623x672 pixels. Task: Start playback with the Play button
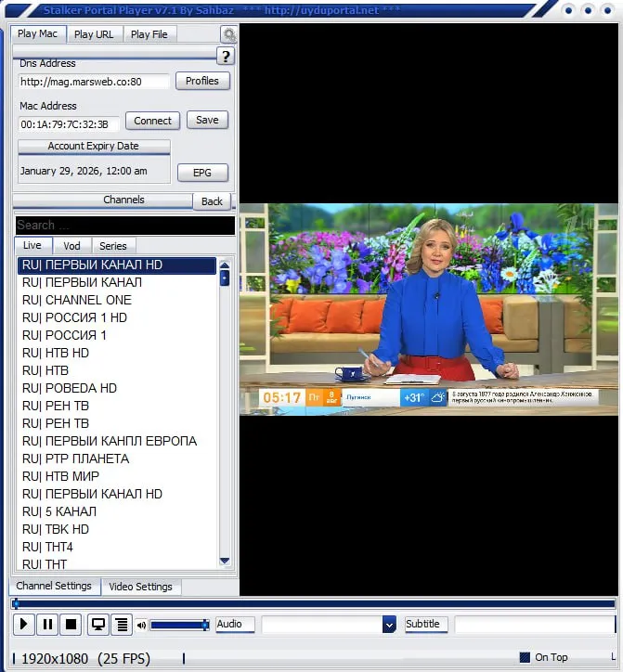tap(24, 624)
